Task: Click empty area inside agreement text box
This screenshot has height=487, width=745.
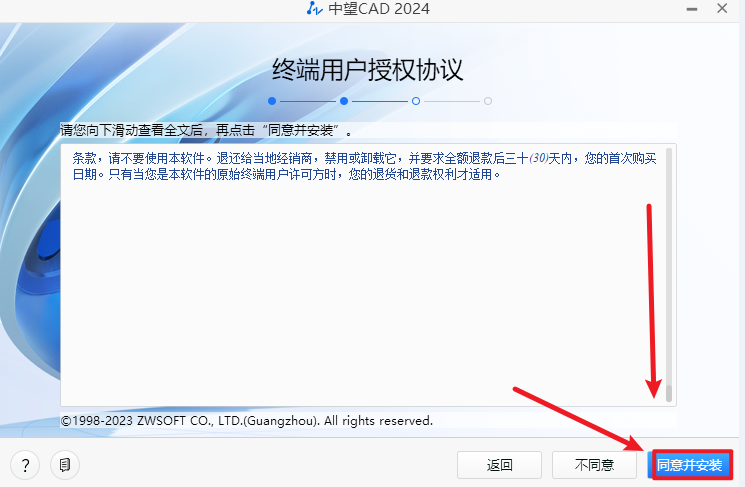Action: pos(350,300)
